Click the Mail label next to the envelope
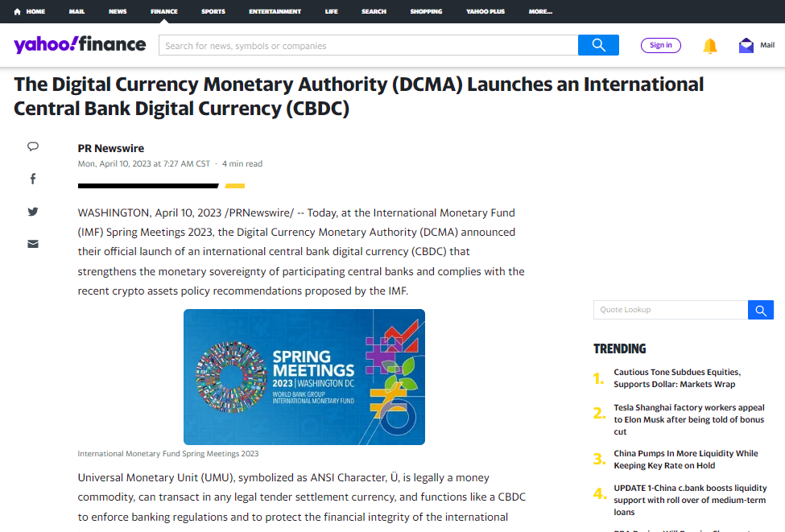 coord(767,45)
